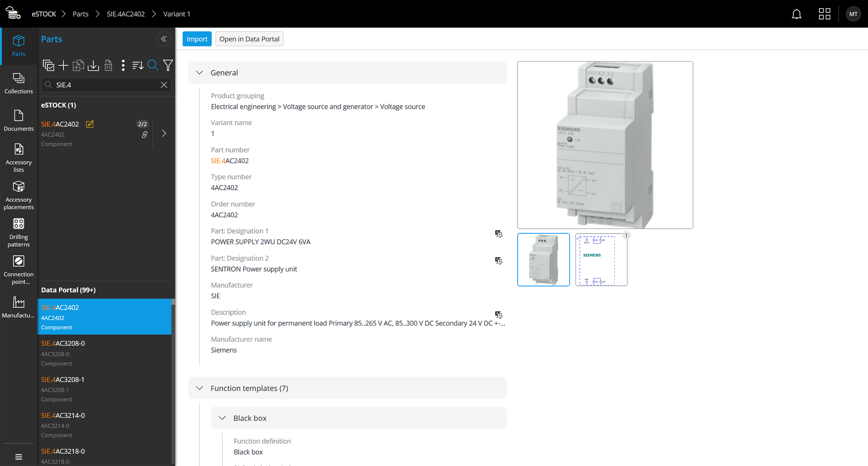Click the Import button
This screenshot has height=466, width=868.
[197, 38]
